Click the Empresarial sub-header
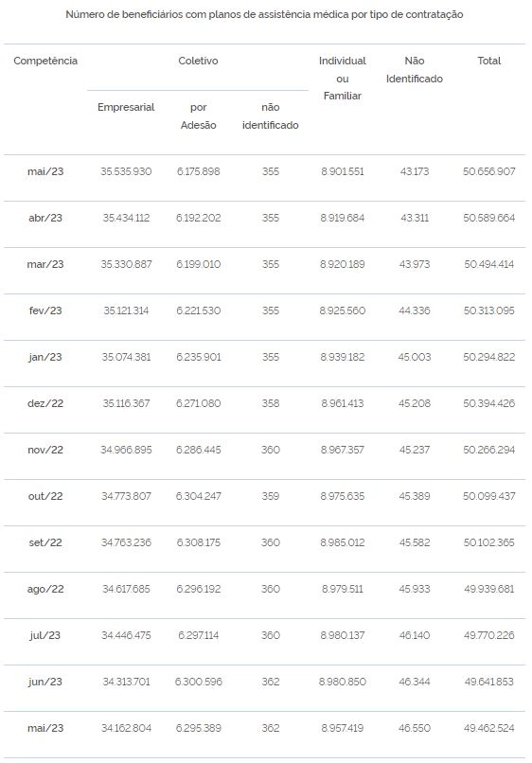532x763 pixels. tap(126, 107)
